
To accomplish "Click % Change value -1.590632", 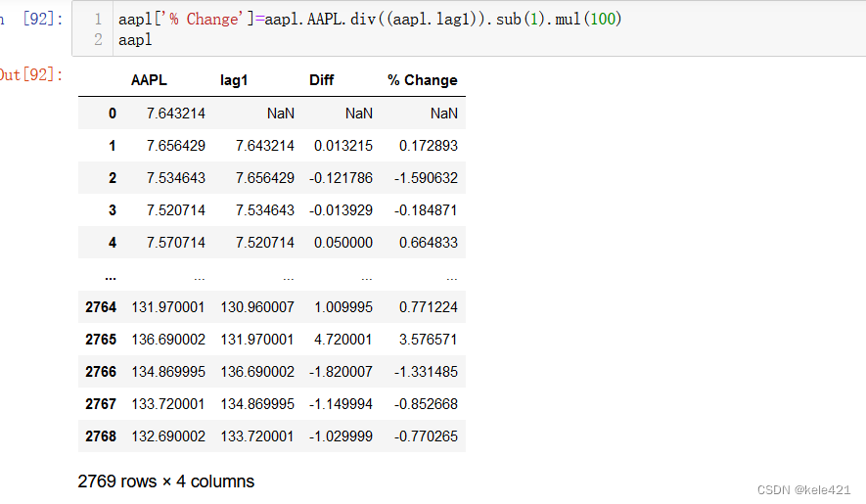I will (426, 178).
